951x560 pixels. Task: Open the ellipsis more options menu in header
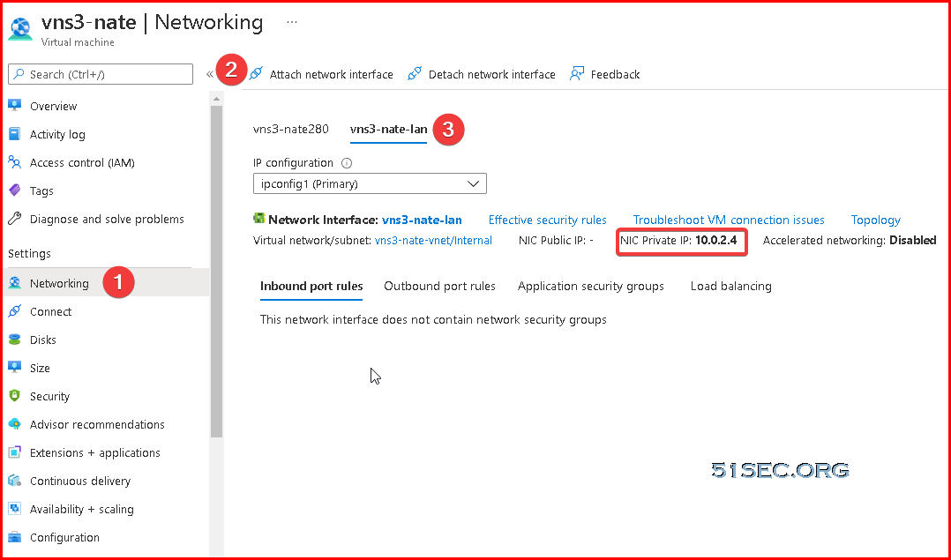pyautogui.click(x=292, y=22)
